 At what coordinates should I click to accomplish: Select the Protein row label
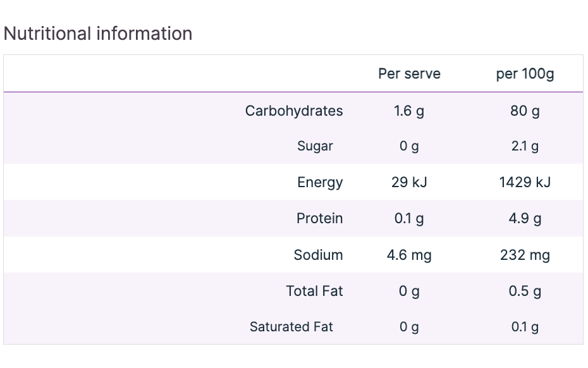click(x=319, y=218)
